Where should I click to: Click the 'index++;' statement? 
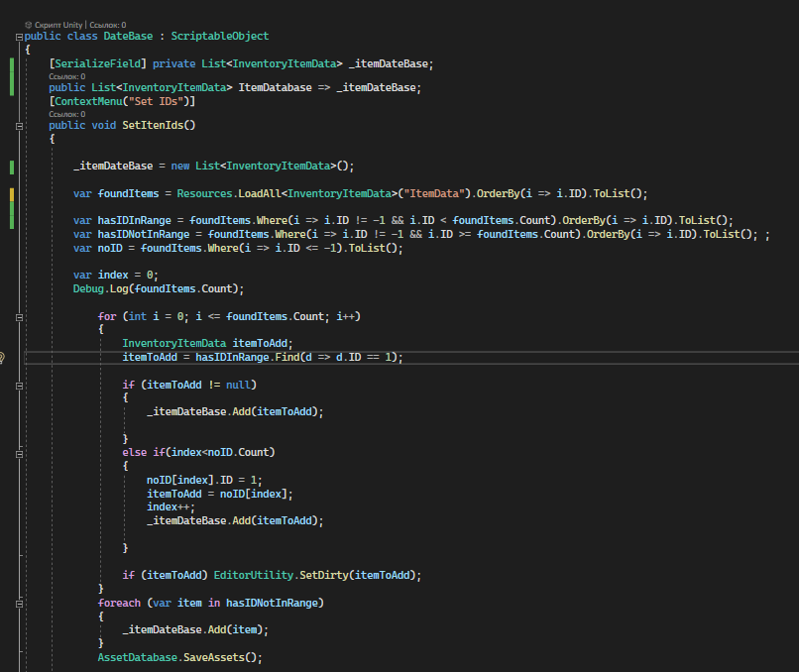coord(171,506)
